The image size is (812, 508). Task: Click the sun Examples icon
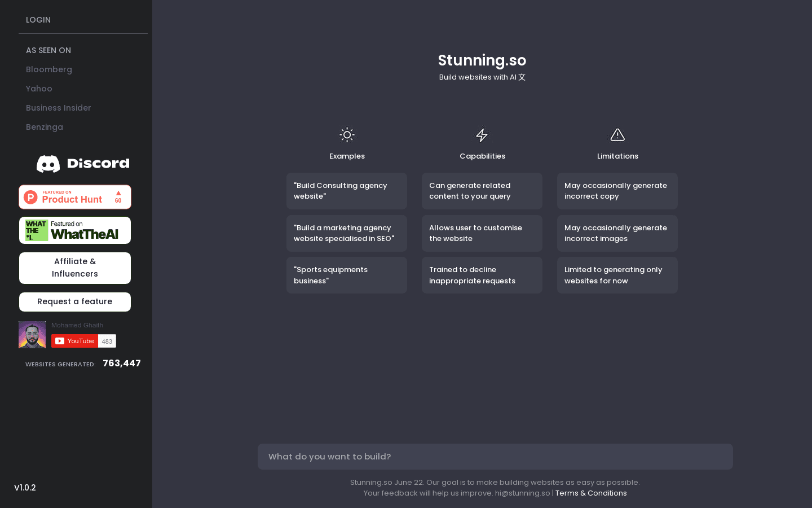point(347,135)
